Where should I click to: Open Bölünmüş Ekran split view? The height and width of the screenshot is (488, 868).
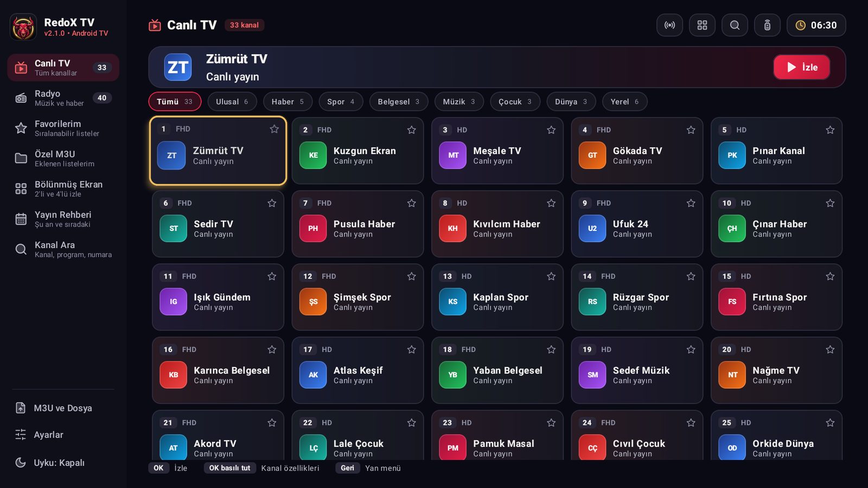(x=63, y=189)
